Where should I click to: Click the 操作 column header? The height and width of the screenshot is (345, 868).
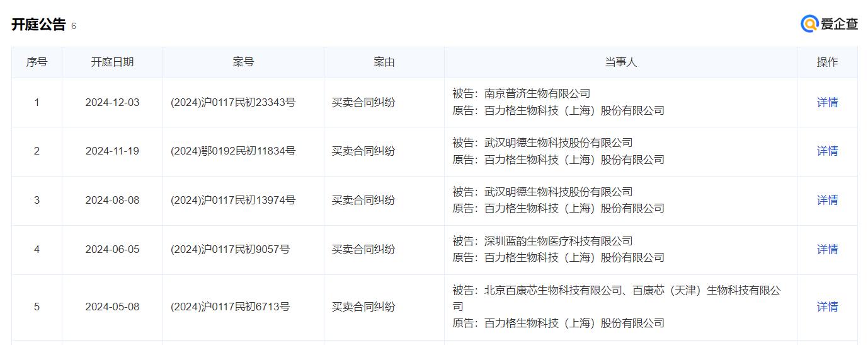(827, 62)
